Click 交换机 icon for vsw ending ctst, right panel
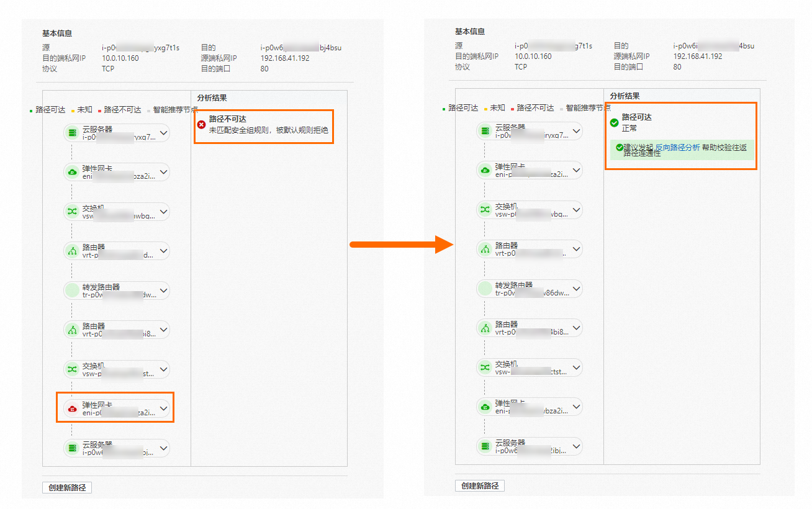The height and width of the screenshot is (509, 812). [485, 367]
